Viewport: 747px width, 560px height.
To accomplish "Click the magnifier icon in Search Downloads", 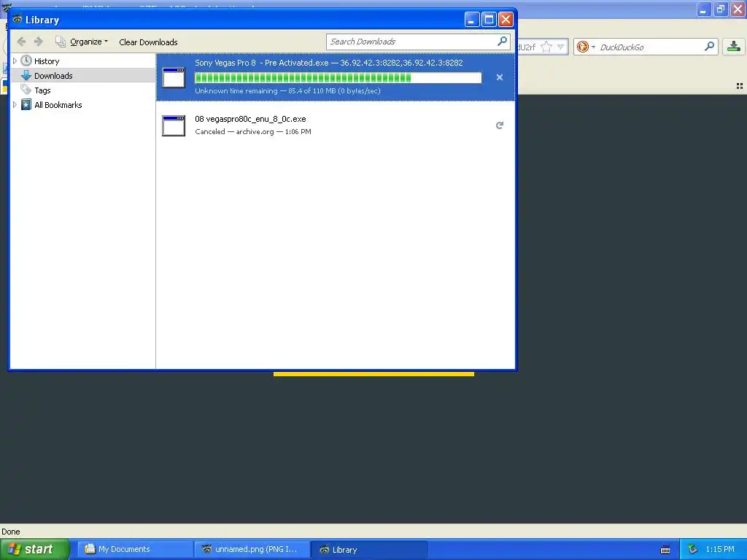I will [502, 42].
